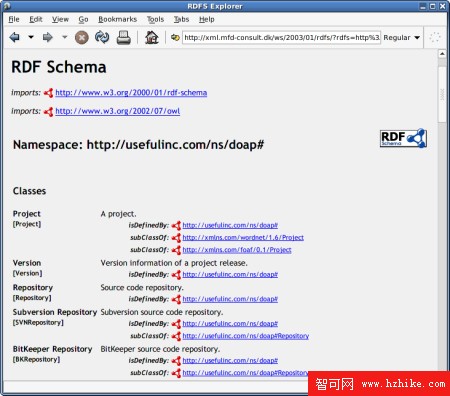Click the window menu icon in title bar
The height and width of the screenshot is (396, 450).
tap(7, 6)
